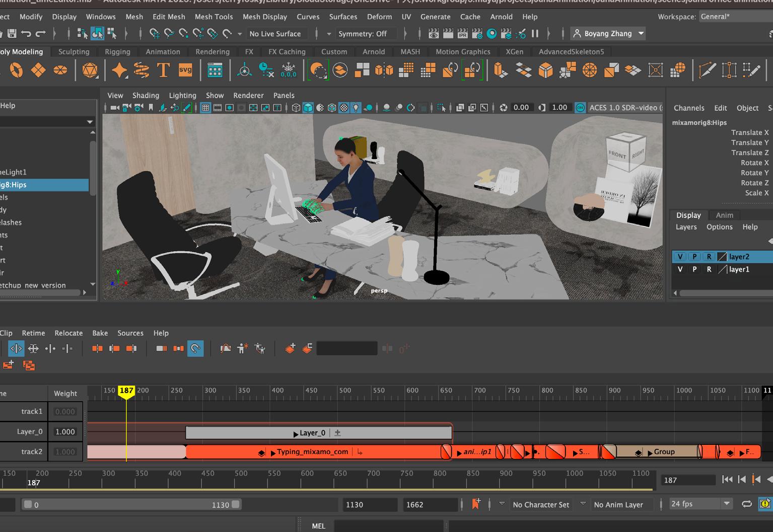Toggle the viewport grid icon

[205, 108]
